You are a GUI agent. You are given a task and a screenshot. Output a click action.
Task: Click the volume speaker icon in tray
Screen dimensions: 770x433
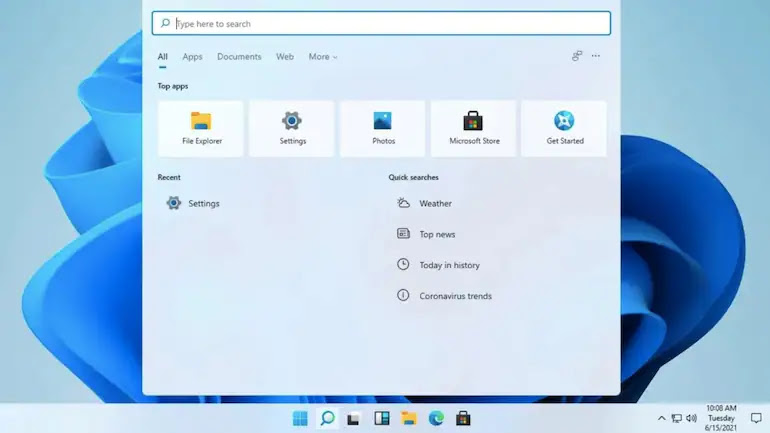(x=691, y=418)
